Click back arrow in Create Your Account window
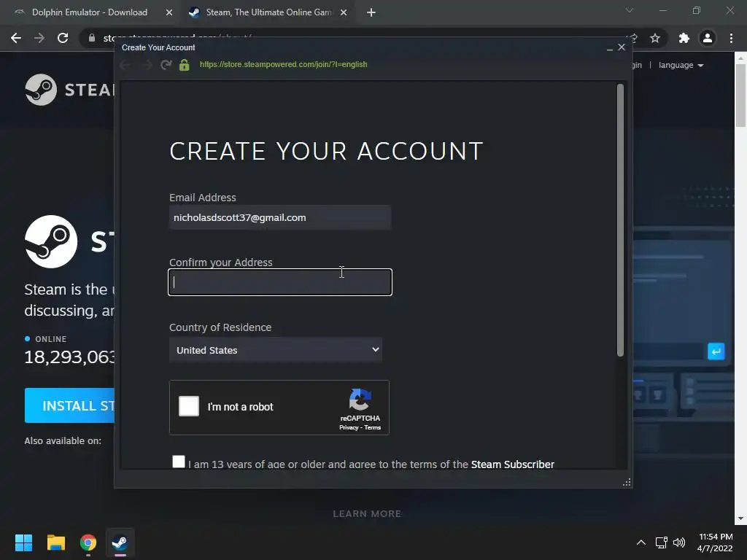This screenshot has height=560, width=747. (125, 65)
